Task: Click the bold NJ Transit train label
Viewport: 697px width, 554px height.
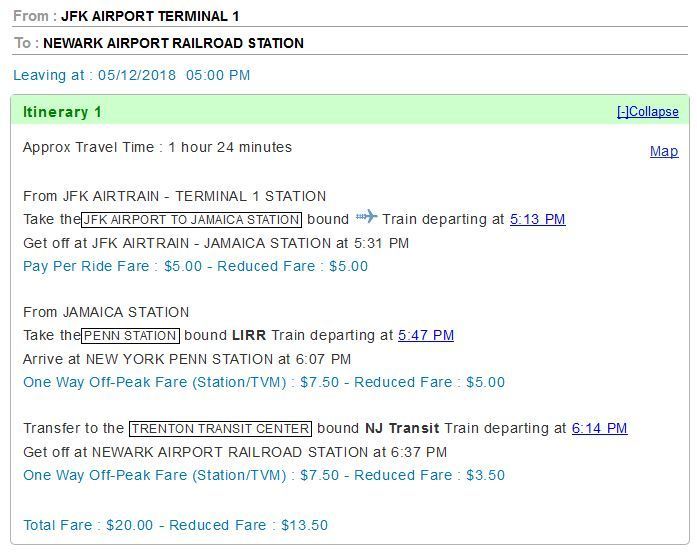Action: click(402, 429)
